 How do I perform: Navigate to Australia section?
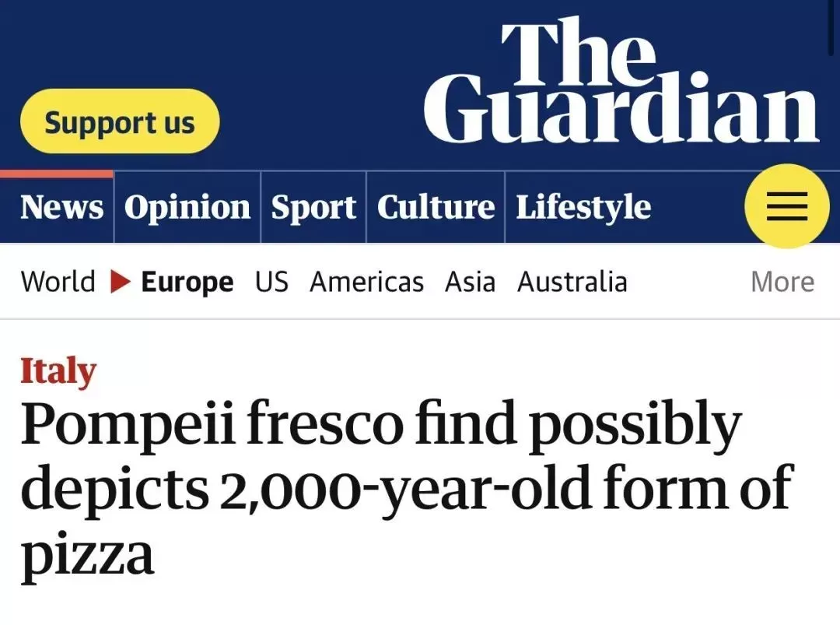(x=572, y=282)
